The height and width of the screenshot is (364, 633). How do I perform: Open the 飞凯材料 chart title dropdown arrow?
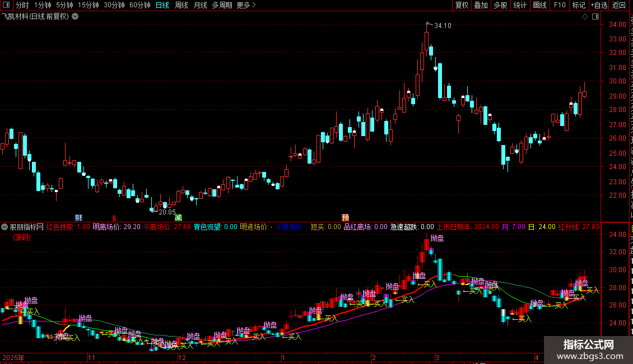point(75,17)
